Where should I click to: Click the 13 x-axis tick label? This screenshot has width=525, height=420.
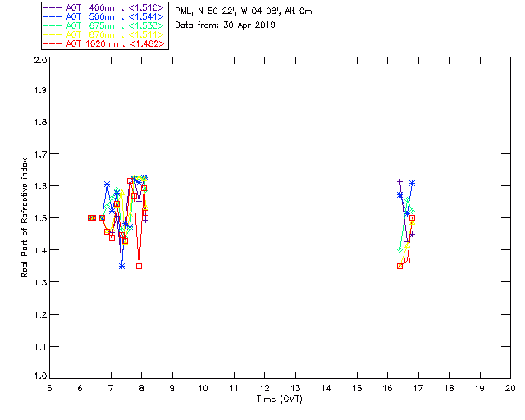point(295,388)
